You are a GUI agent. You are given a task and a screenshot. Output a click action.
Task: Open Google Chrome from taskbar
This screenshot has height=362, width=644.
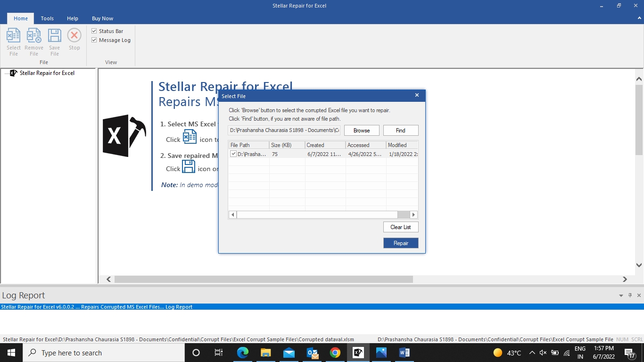[335, 353]
